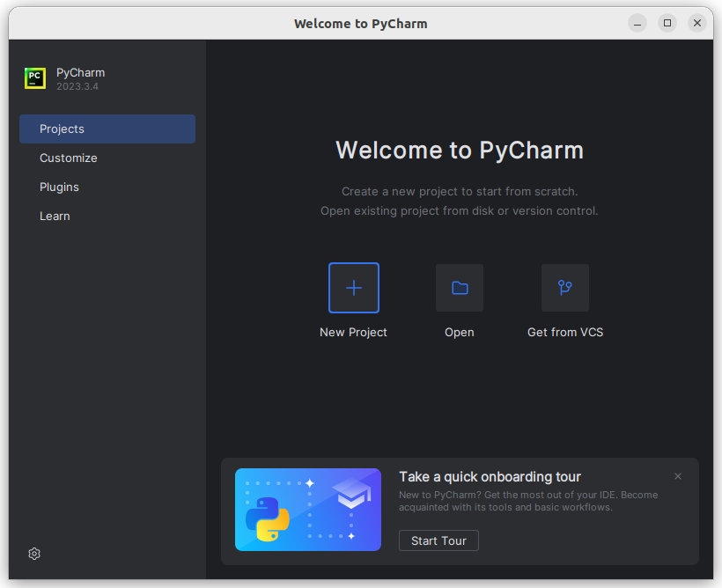Open the Plugins tab

coord(59,187)
